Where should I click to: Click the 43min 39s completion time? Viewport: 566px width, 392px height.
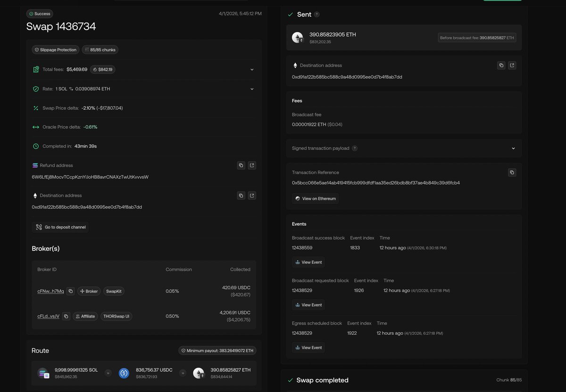click(85, 146)
